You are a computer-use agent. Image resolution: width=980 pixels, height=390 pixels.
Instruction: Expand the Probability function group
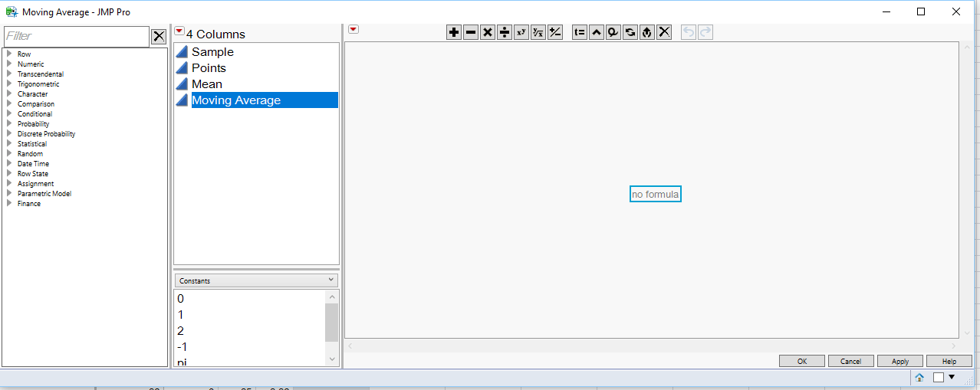8,123
